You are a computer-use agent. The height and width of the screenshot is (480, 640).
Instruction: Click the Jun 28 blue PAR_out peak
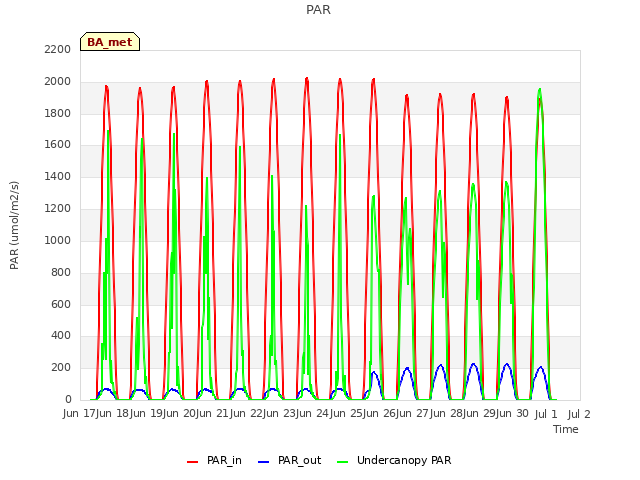tap(473, 364)
